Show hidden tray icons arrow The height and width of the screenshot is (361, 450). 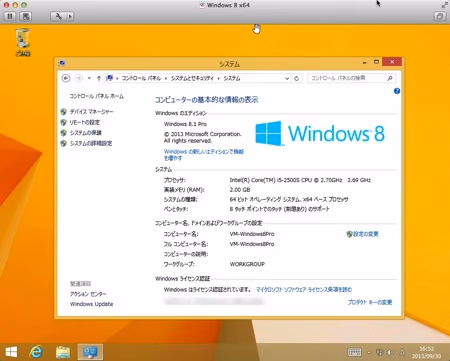coord(369,352)
